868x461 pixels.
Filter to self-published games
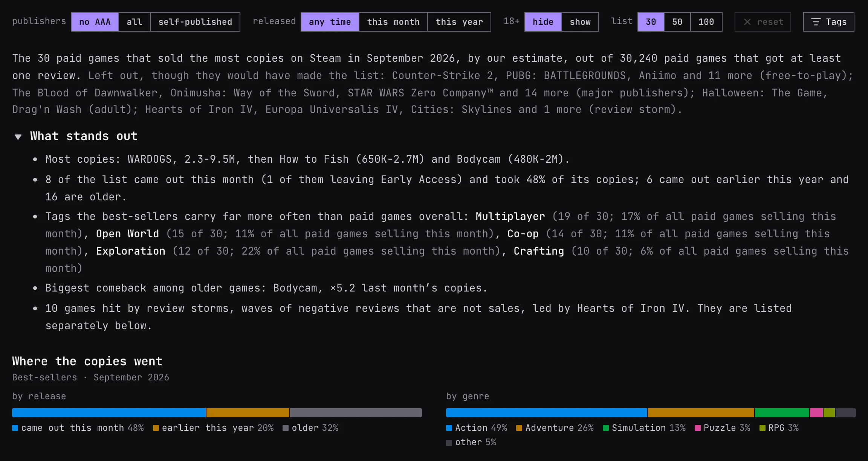click(195, 22)
